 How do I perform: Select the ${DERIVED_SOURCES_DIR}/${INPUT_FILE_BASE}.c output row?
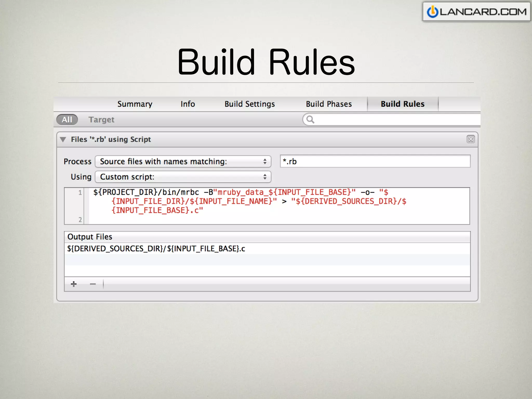click(x=267, y=249)
